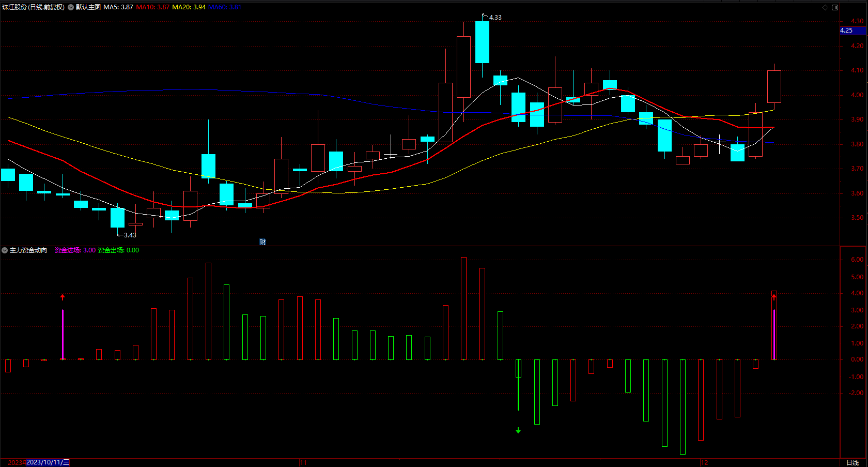Click the 4.00 price axis label
The image size is (868, 467).
[857, 95]
